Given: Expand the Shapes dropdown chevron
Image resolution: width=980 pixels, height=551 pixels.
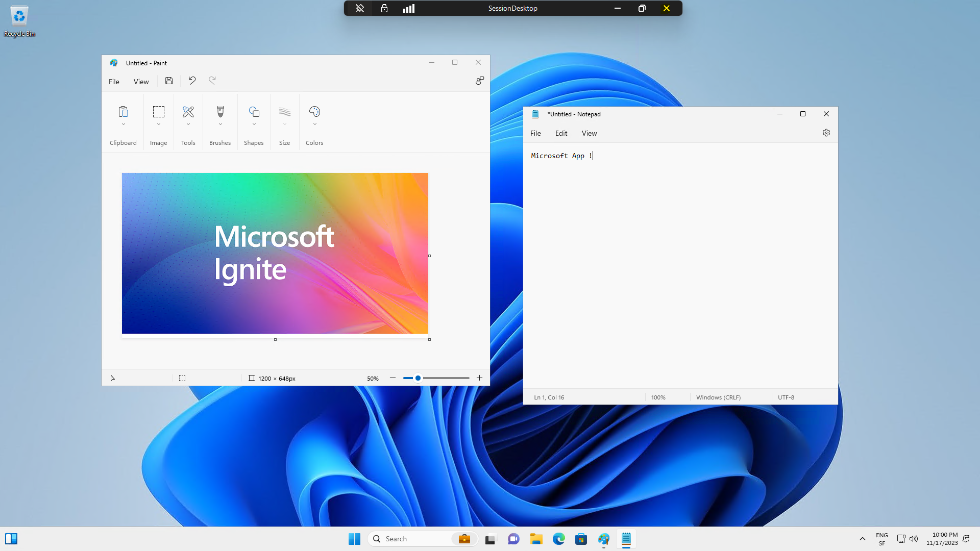Looking at the screenshot, I should click(x=254, y=124).
